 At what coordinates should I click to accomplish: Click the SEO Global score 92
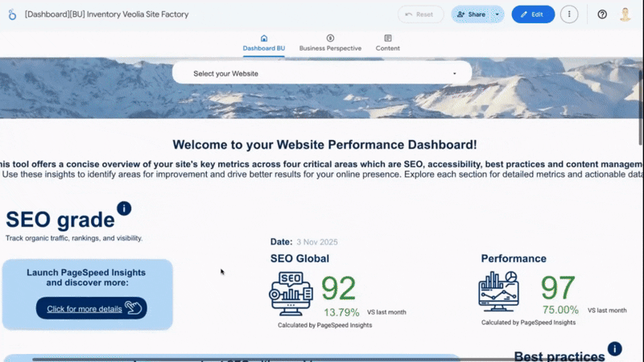click(338, 288)
